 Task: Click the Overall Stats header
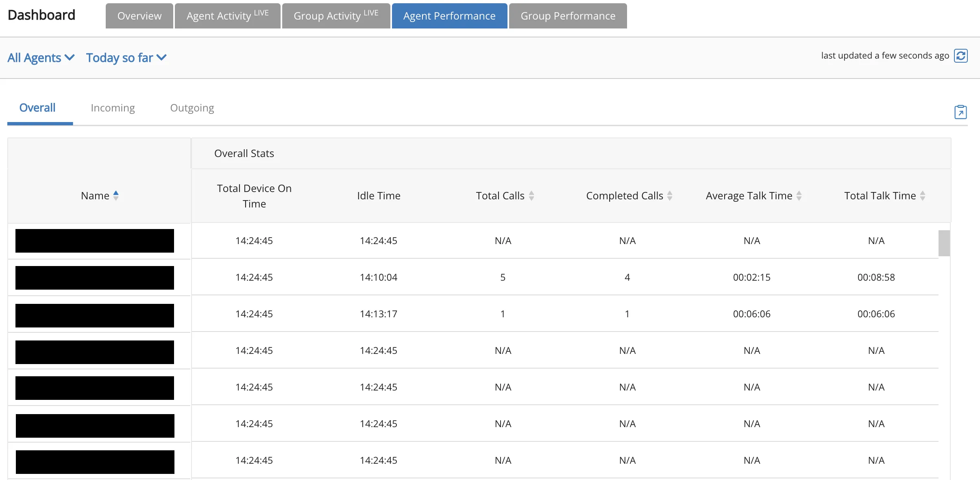(x=244, y=153)
